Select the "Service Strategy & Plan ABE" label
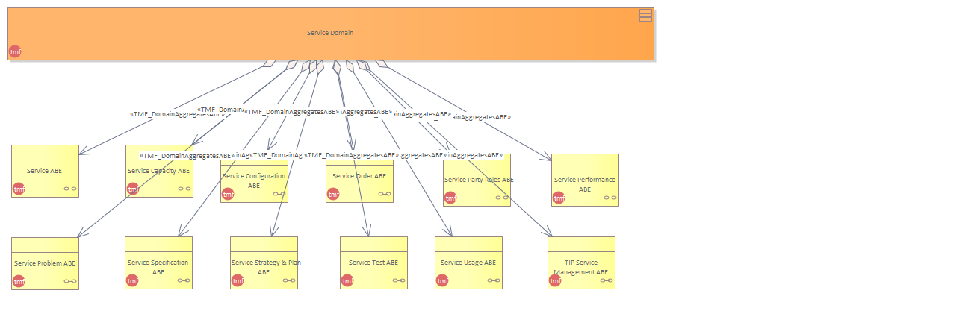Screen dimensions: 980x311 click(x=266, y=267)
